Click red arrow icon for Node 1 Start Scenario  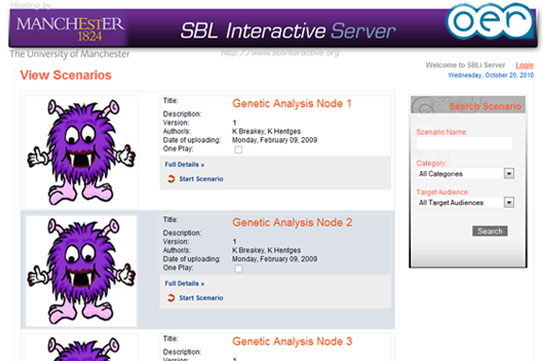click(171, 179)
